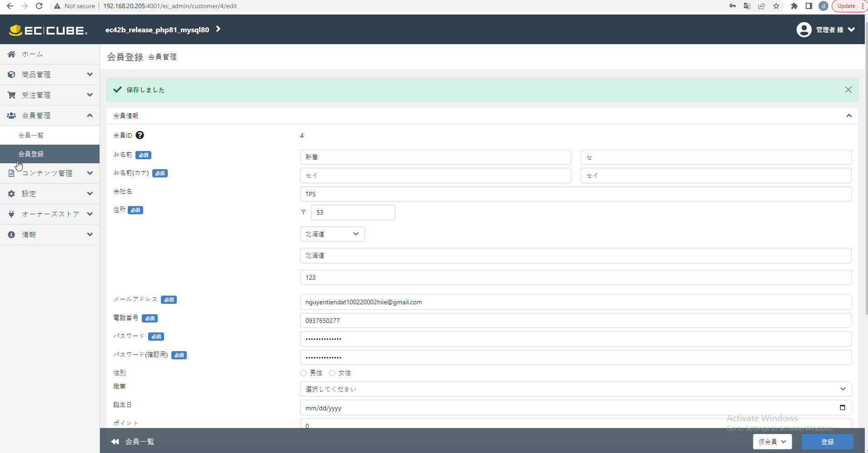Click the 会社名 field containing TPS
Screen dimensions: 868x453
pyautogui.click(x=575, y=194)
